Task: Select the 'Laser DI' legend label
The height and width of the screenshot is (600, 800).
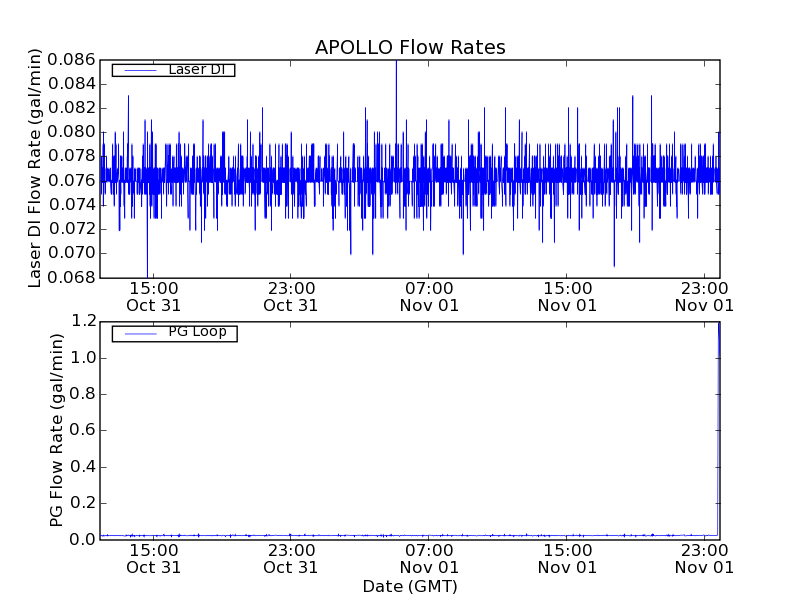Action: 196,70
